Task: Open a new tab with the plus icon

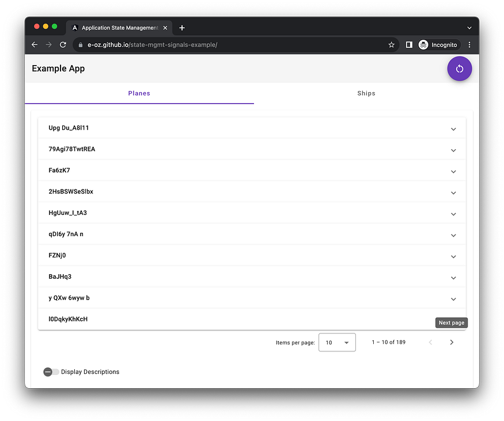Action: click(182, 28)
